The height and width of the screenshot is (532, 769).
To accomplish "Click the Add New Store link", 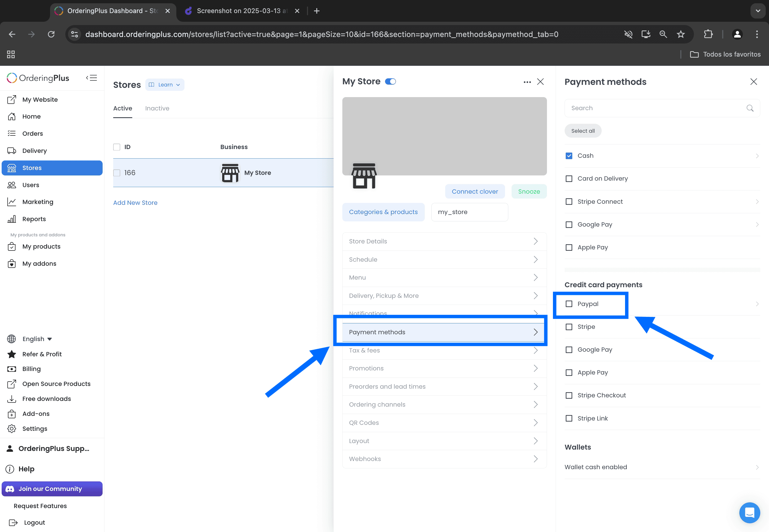I will point(135,203).
